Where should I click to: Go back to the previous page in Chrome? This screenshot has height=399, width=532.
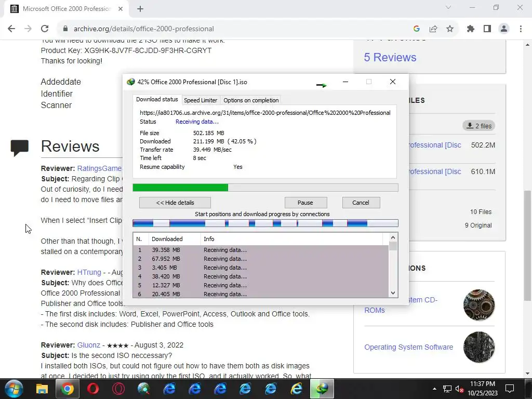pos(11,29)
